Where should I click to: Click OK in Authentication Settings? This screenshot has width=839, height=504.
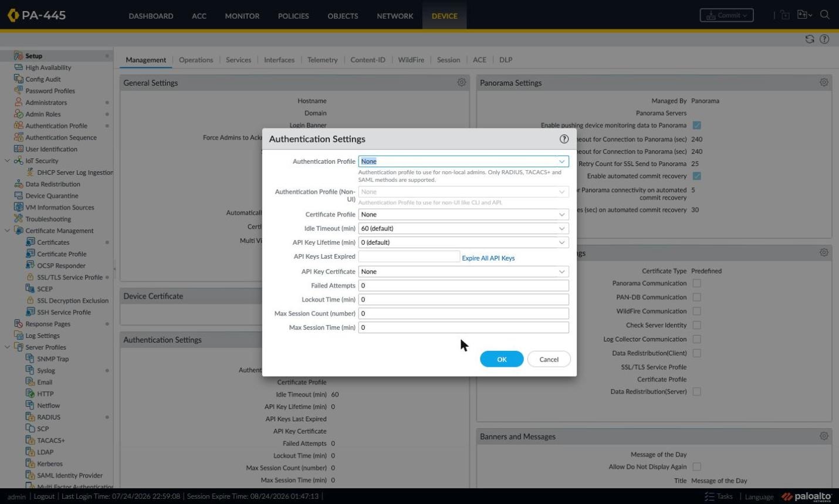pos(502,359)
